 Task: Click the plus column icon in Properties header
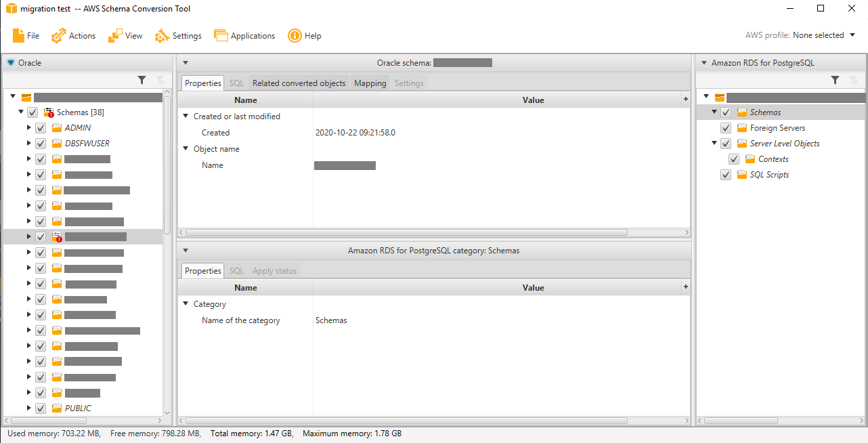(x=685, y=100)
